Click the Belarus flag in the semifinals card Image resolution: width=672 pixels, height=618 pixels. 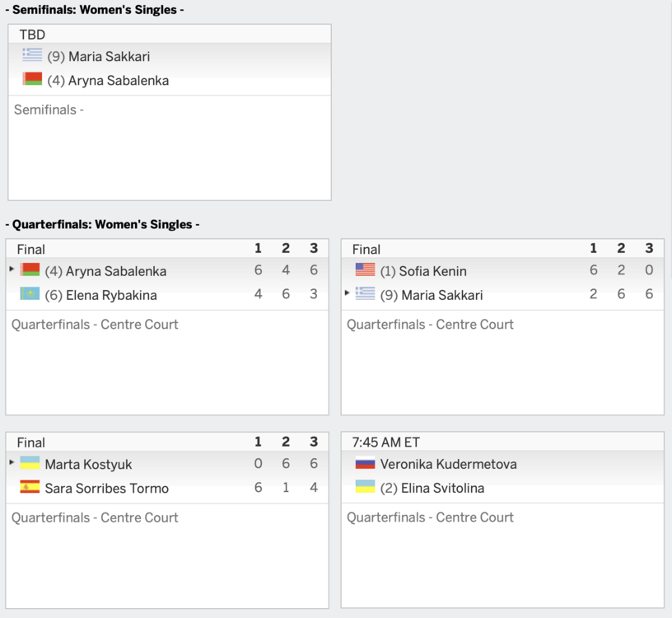[x=32, y=80]
